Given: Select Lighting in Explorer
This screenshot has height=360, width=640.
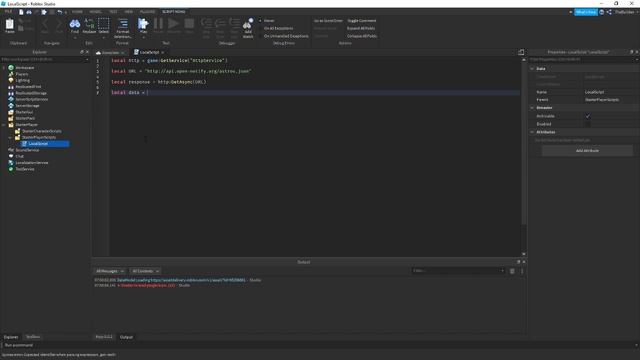Looking at the screenshot, I should (x=22, y=80).
